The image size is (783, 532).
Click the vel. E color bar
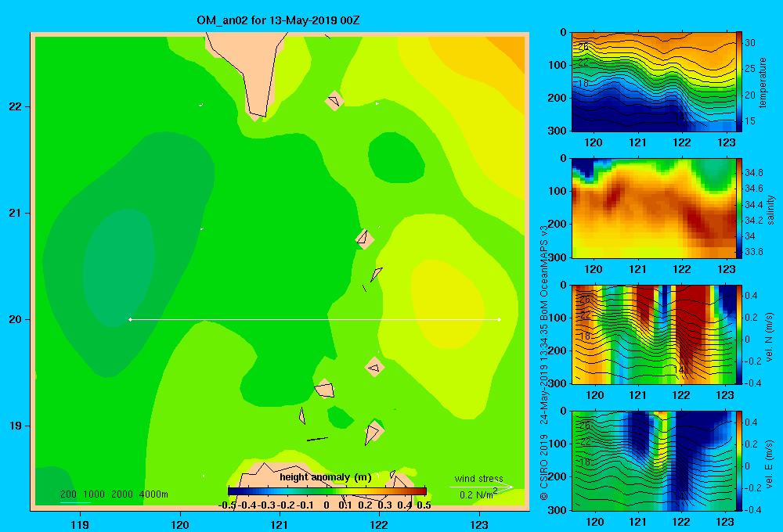point(739,461)
